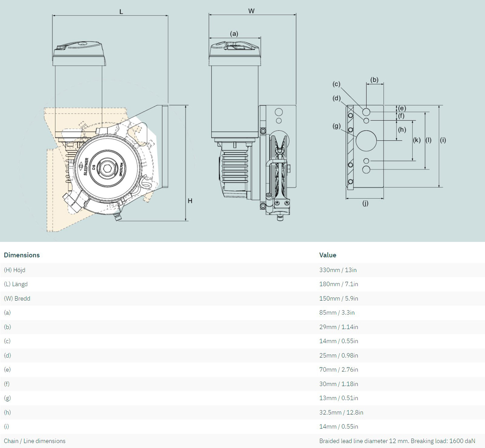The height and width of the screenshot is (448, 485).
Task: Click the (j) label below bracket diagram
Action: pyautogui.click(x=365, y=203)
